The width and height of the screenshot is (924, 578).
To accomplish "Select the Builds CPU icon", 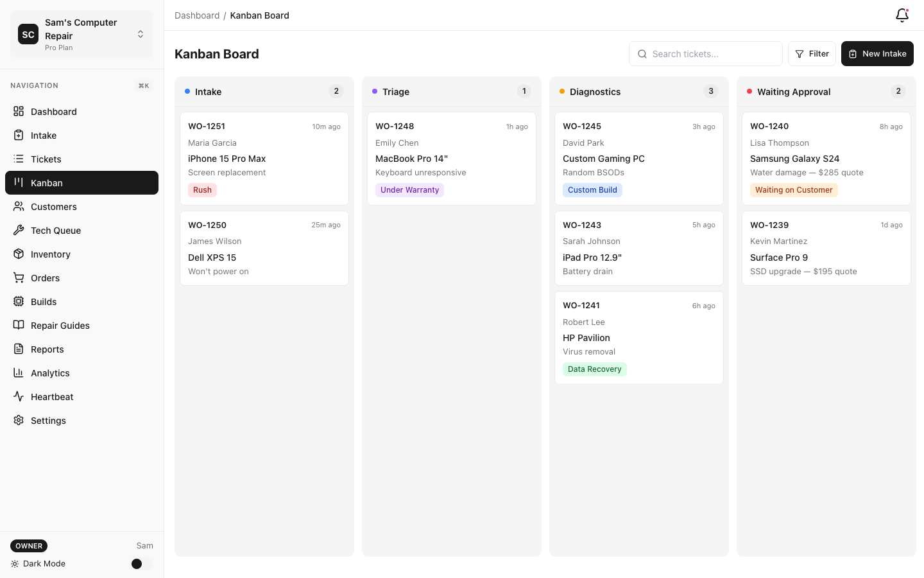I will click(x=19, y=301).
